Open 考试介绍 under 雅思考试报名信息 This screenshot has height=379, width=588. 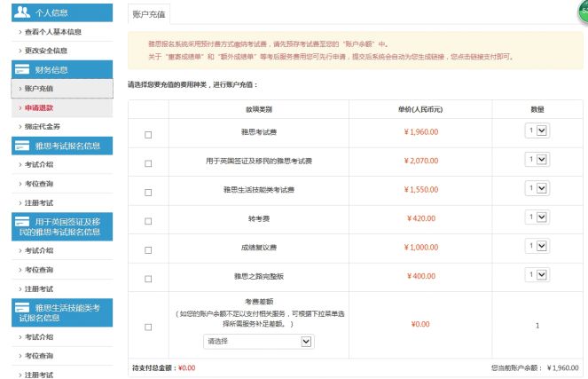39,164
